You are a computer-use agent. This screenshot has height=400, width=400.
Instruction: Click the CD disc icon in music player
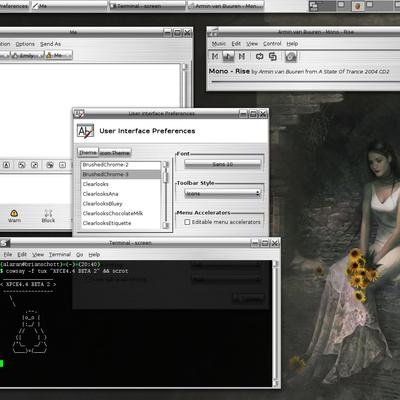coord(291,57)
